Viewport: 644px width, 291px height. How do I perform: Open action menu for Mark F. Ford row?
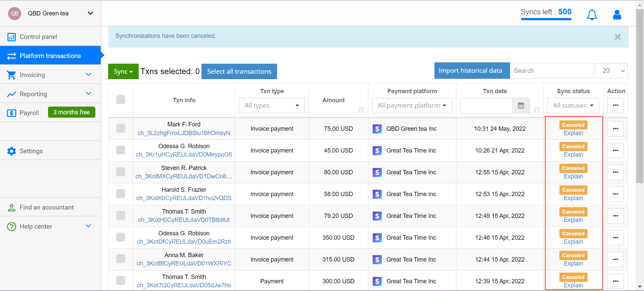click(x=615, y=129)
